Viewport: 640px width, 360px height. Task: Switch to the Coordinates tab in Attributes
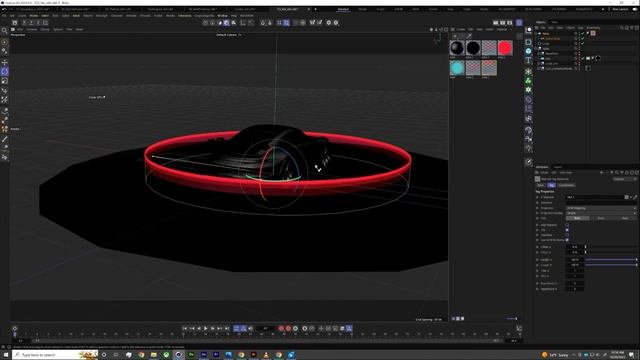click(566, 185)
